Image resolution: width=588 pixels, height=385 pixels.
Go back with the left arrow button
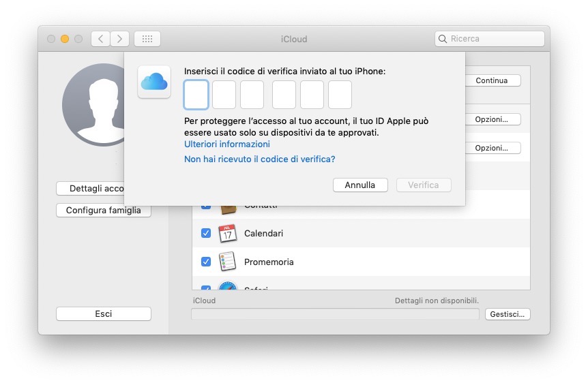point(101,39)
